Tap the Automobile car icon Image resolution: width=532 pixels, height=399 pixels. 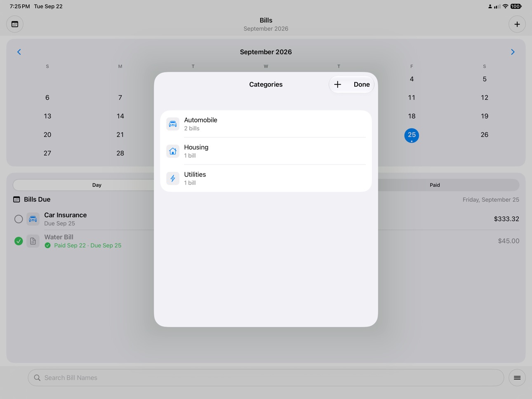pyautogui.click(x=173, y=124)
